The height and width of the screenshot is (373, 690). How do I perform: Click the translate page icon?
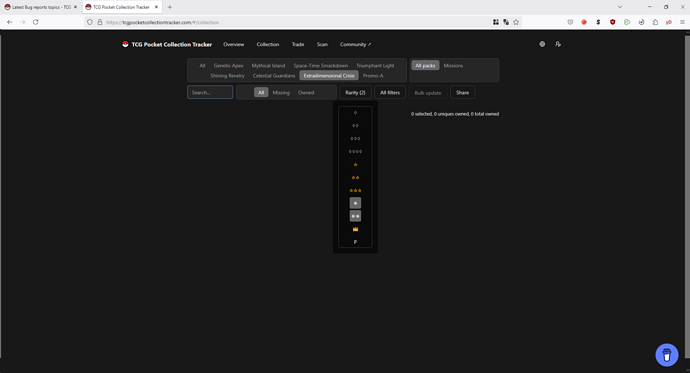(506, 22)
